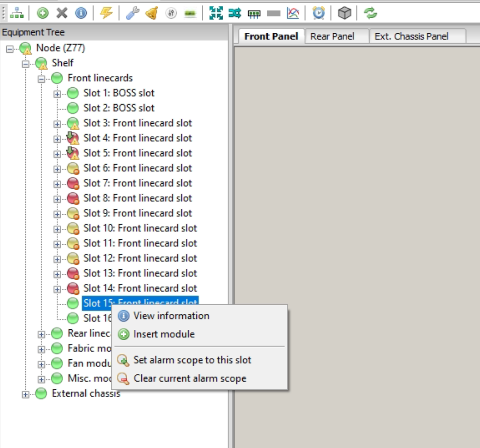480x448 pixels.
Task: Click the line chart graph toolbar icon
Action: [293, 13]
